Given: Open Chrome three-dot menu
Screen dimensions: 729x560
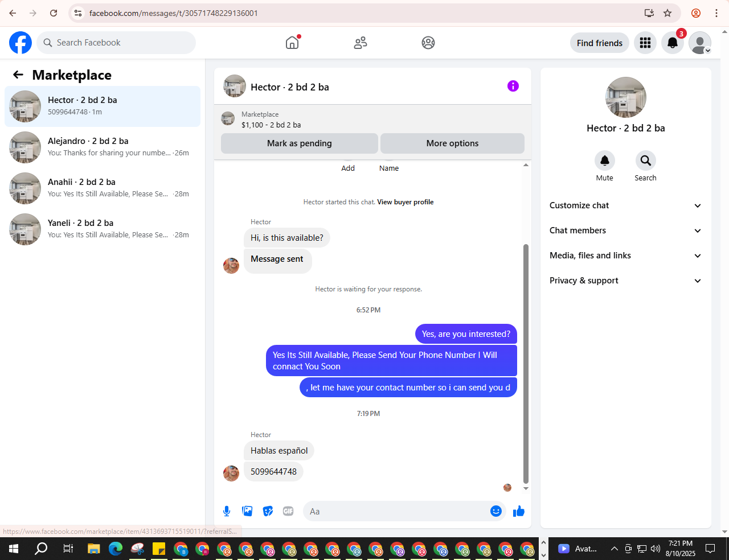Looking at the screenshot, I should pyautogui.click(x=716, y=13).
